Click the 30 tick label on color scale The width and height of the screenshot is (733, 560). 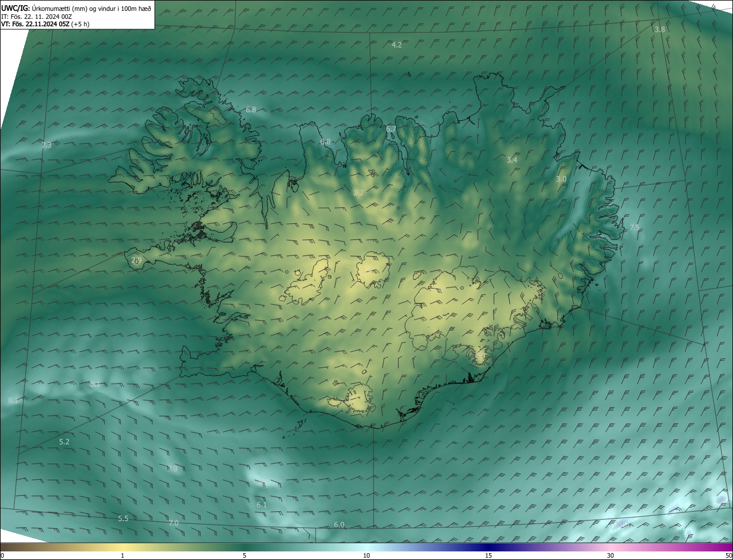tap(610, 556)
